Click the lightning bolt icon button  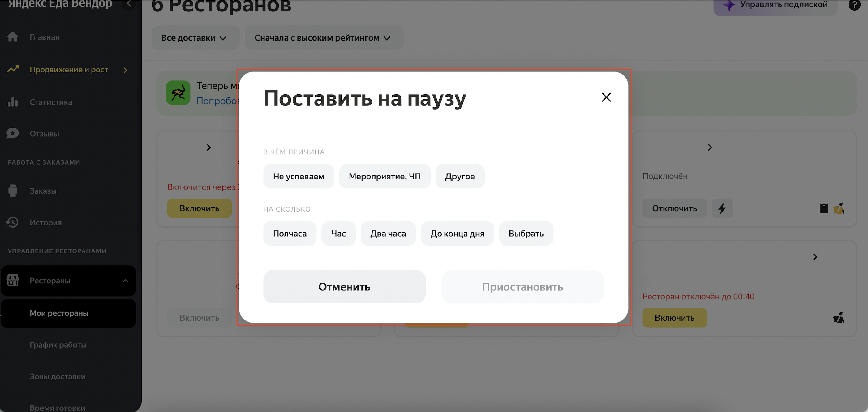[722, 208]
